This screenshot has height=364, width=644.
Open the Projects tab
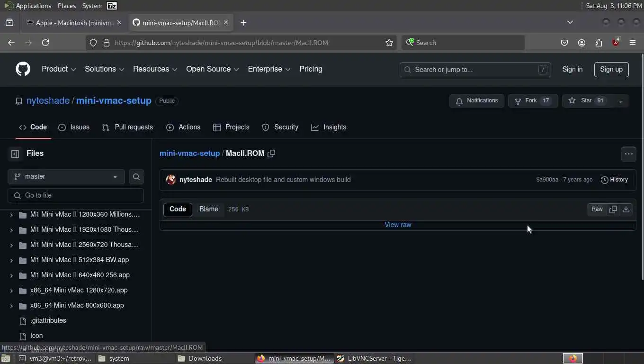pos(231,127)
